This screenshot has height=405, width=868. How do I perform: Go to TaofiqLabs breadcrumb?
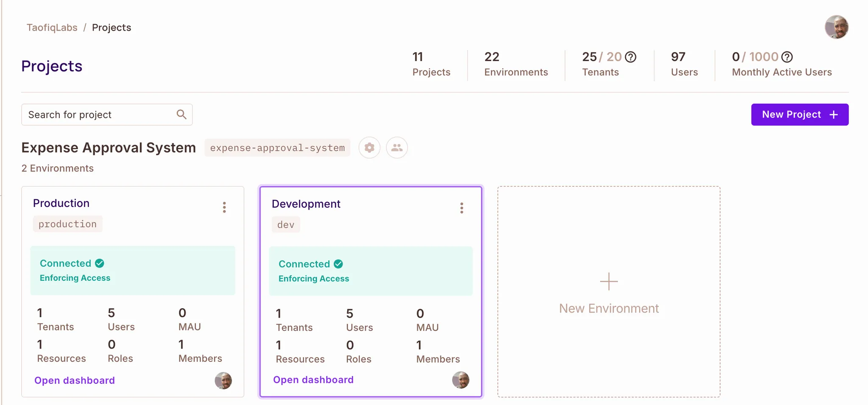(52, 28)
